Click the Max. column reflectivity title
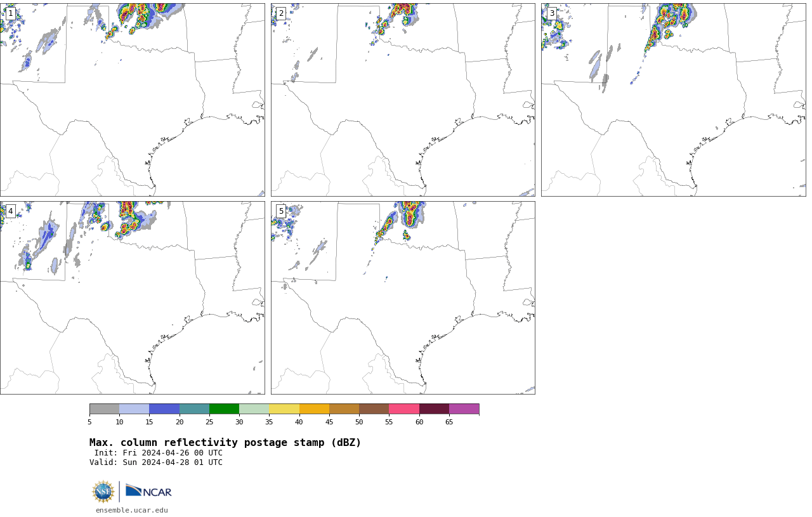The width and height of the screenshot is (812, 517). pos(225,443)
